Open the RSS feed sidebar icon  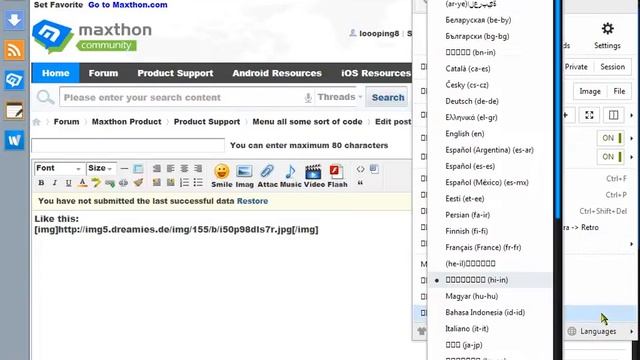pos(14,50)
